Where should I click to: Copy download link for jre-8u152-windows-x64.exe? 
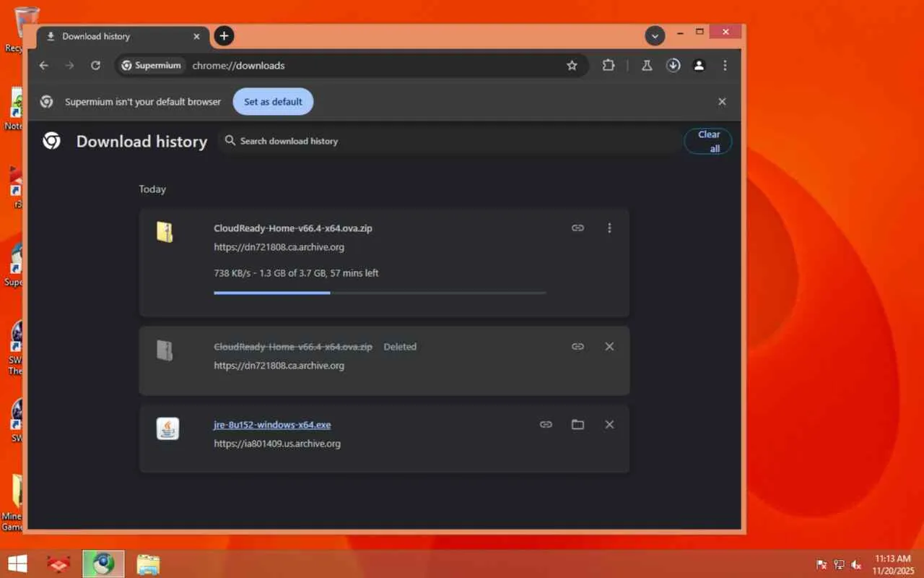[x=546, y=425]
